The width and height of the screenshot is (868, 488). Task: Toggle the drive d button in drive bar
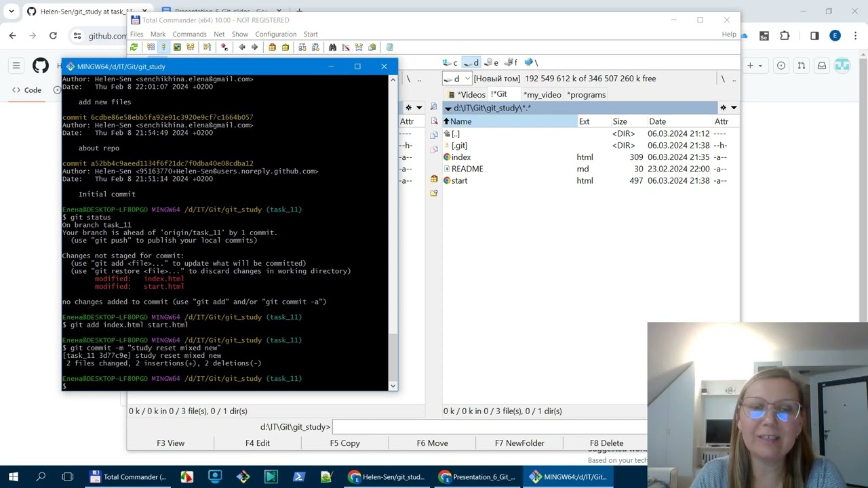coord(471,63)
